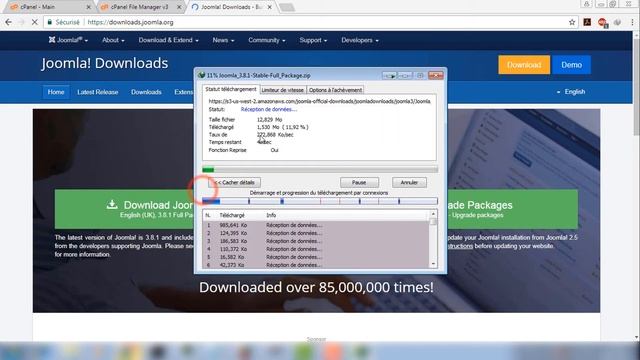Click the Joomla! Downloads page heading
The image size is (640, 360).
tap(104, 63)
